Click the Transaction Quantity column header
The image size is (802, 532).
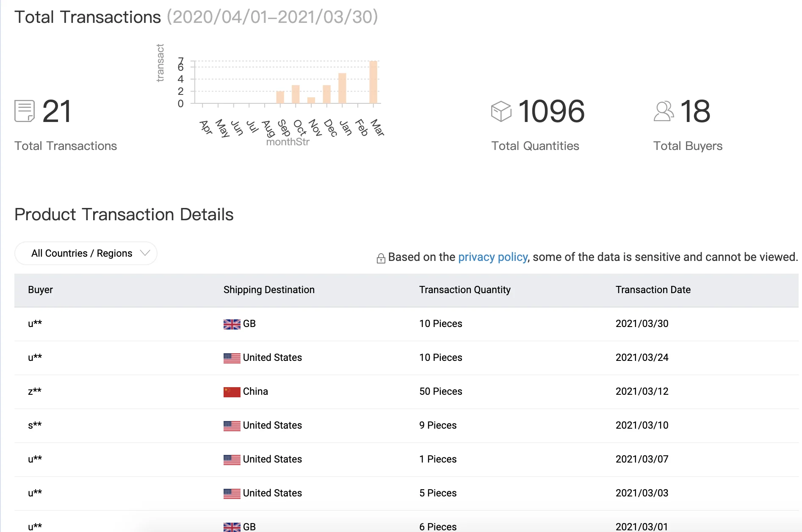(x=465, y=290)
